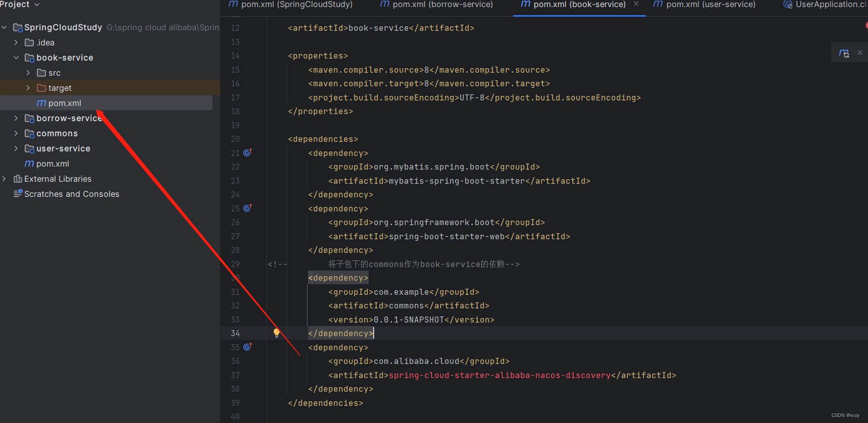
Task: Click the Maven icon of book-service pom.xml
Action: (41, 103)
